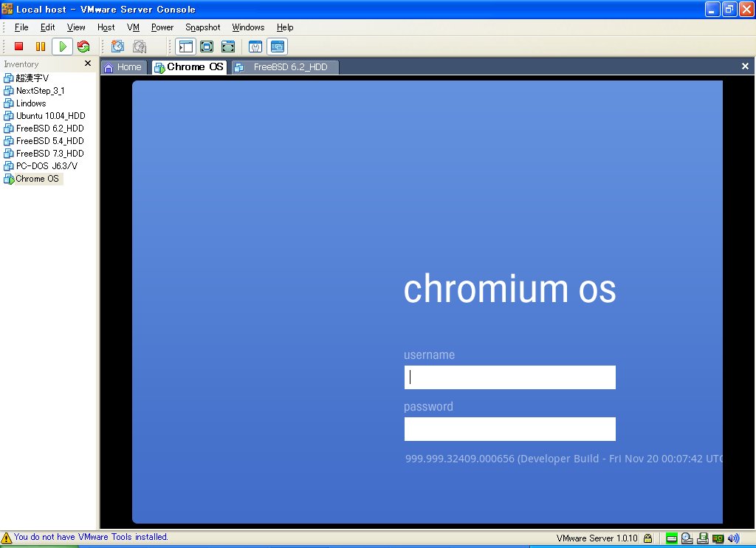Click the padlock icon in status bar

click(648, 538)
